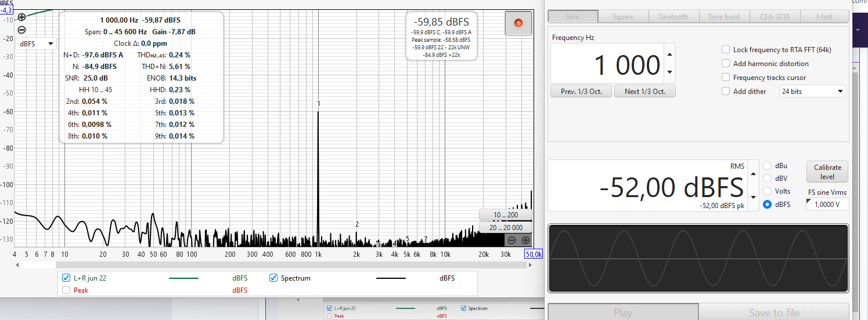
Task: Enable Frequency tracks cursor checkbox
Action: coord(725,78)
